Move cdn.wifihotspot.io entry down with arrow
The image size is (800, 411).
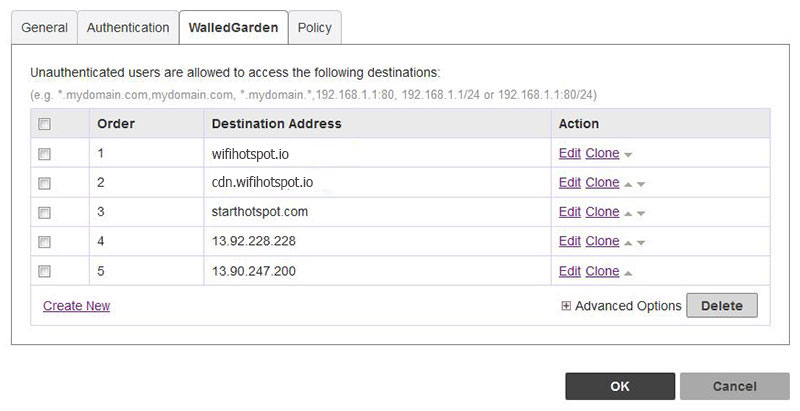point(641,184)
